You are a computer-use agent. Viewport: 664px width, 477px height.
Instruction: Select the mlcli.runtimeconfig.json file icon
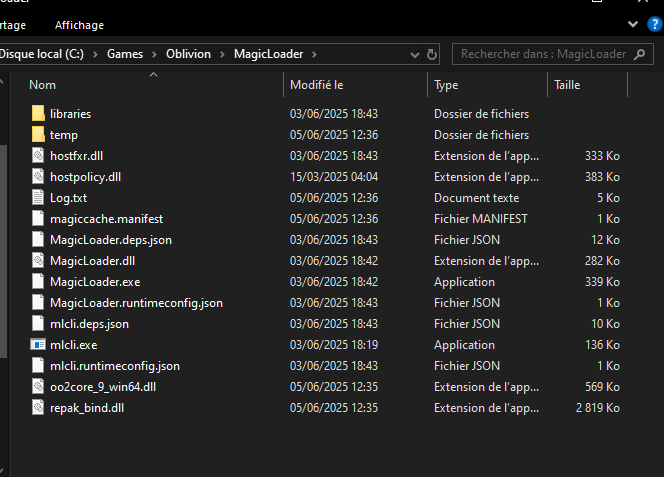tap(38, 366)
